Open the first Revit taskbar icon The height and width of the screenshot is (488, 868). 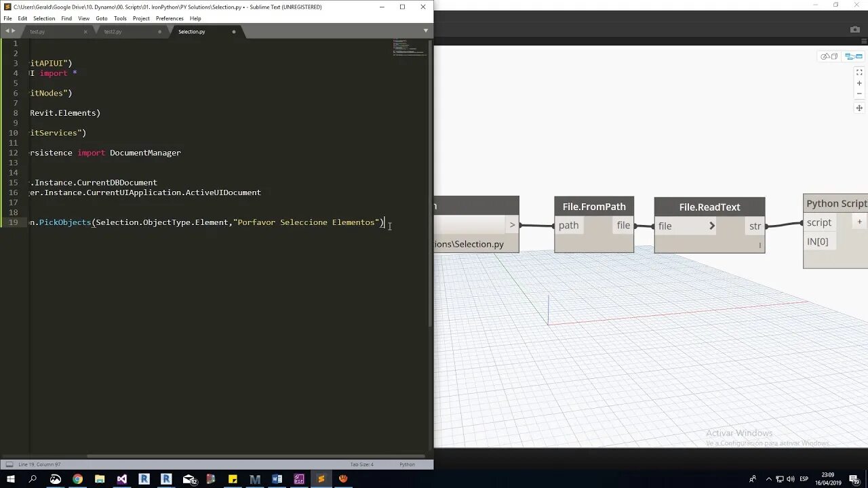coord(144,479)
